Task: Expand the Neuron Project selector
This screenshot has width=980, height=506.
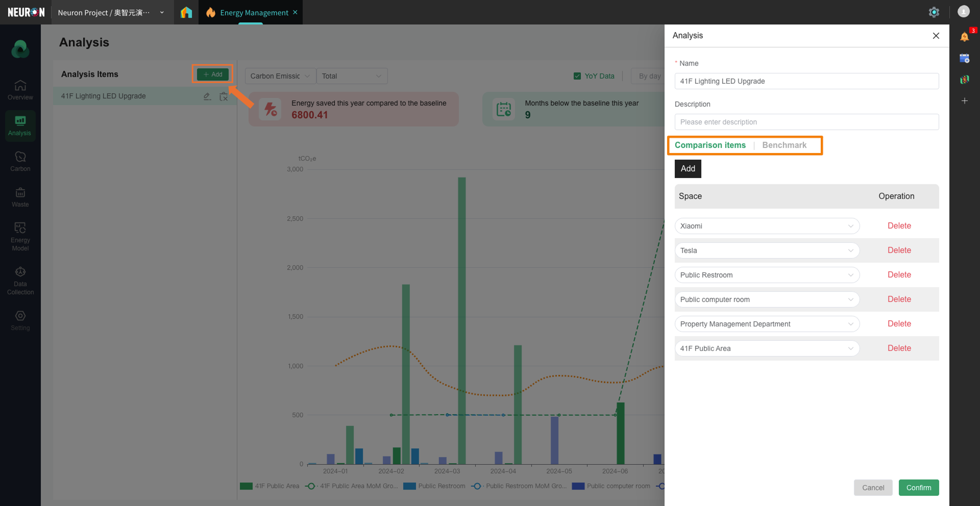Action: click(111, 12)
